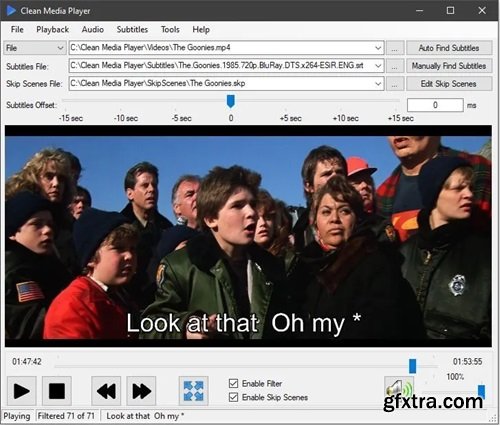Click the Skip Scenes File path field

[x=227, y=83]
